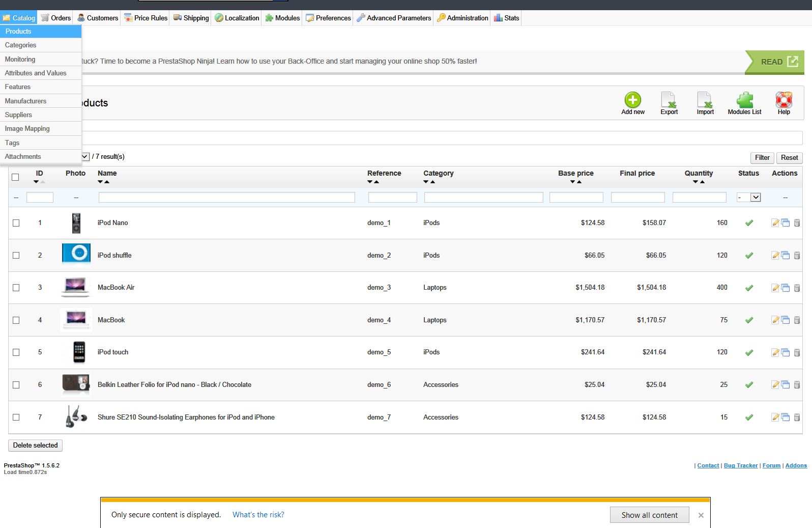Image resolution: width=812 pixels, height=528 pixels.
Task: Sort Category column ascending
Action: tap(432, 182)
